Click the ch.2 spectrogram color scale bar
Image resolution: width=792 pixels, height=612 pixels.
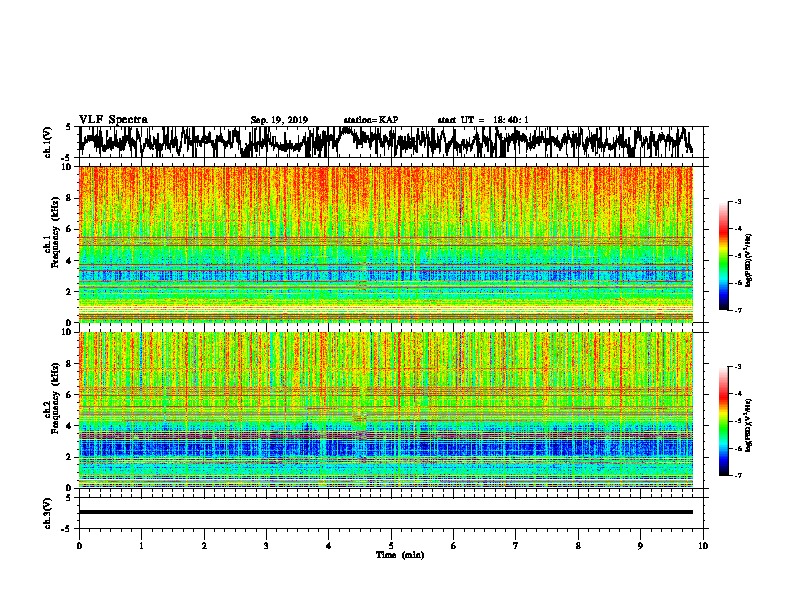[x=724, y=421]
